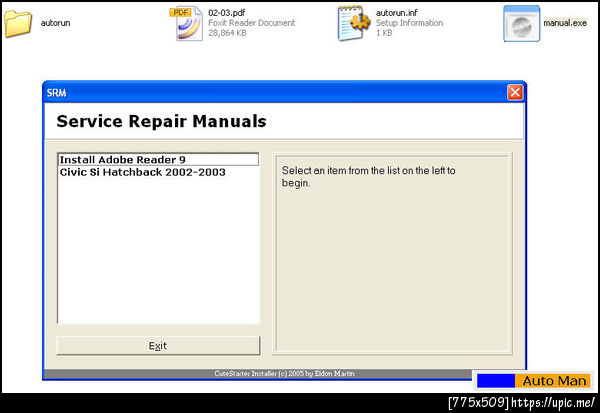Viewport: 600px width, 413px height.
Task: Close the SRM window
Action: click(x=515, y=92)
